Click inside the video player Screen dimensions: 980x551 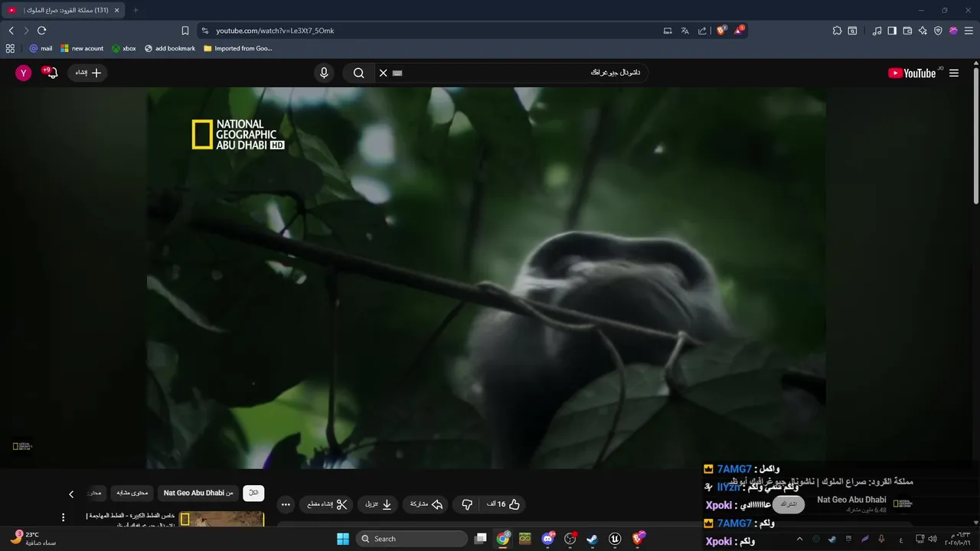[x=486, y=277]
